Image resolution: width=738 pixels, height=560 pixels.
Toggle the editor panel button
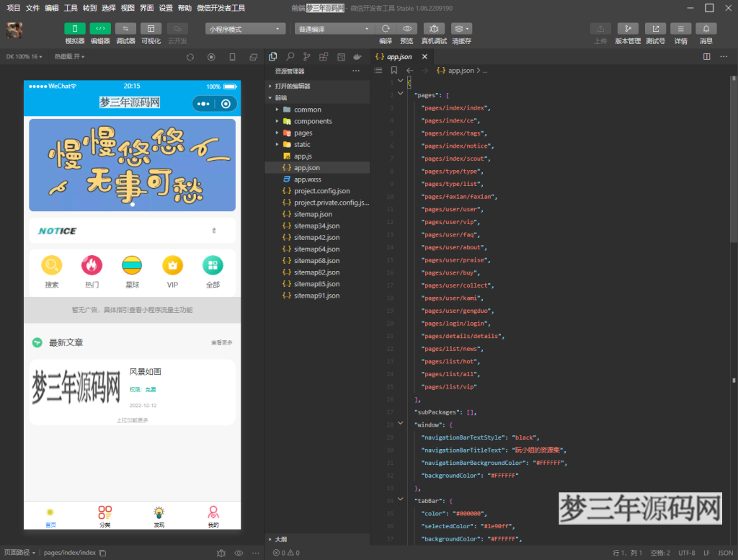pyautogui.click(x=100, y=29)
